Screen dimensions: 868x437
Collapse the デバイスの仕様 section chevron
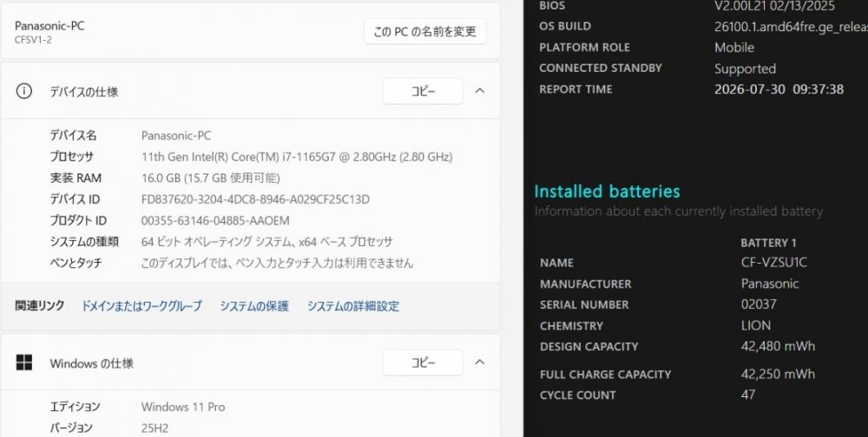point(480,91)
